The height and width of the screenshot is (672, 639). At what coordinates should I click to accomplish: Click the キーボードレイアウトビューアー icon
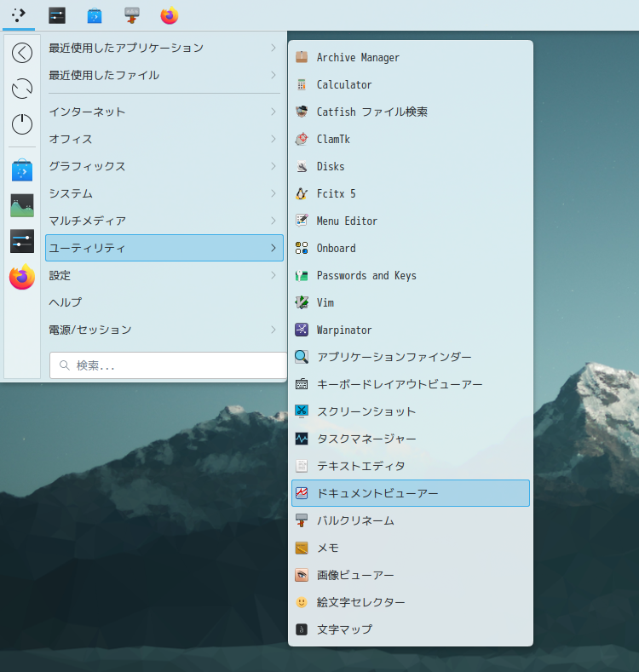[302, 384]
